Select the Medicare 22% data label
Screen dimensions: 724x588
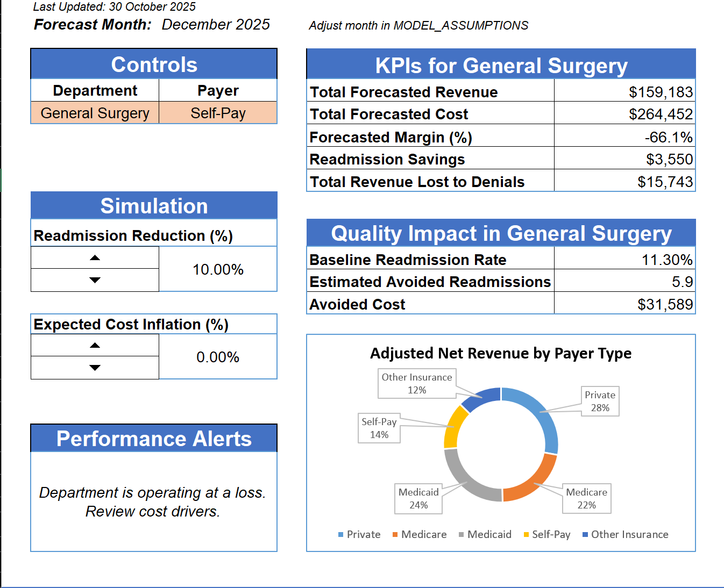tap(586, 499)
